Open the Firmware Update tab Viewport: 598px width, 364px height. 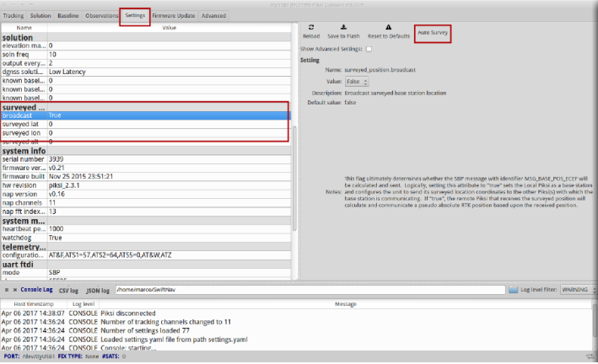pos(174,15)
